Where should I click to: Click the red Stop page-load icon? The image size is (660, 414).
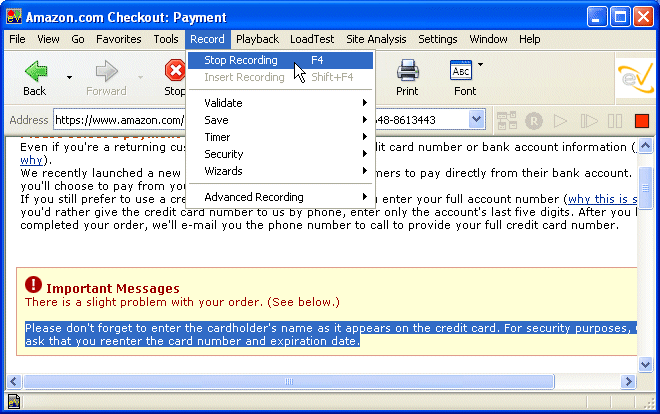[175, 70]
